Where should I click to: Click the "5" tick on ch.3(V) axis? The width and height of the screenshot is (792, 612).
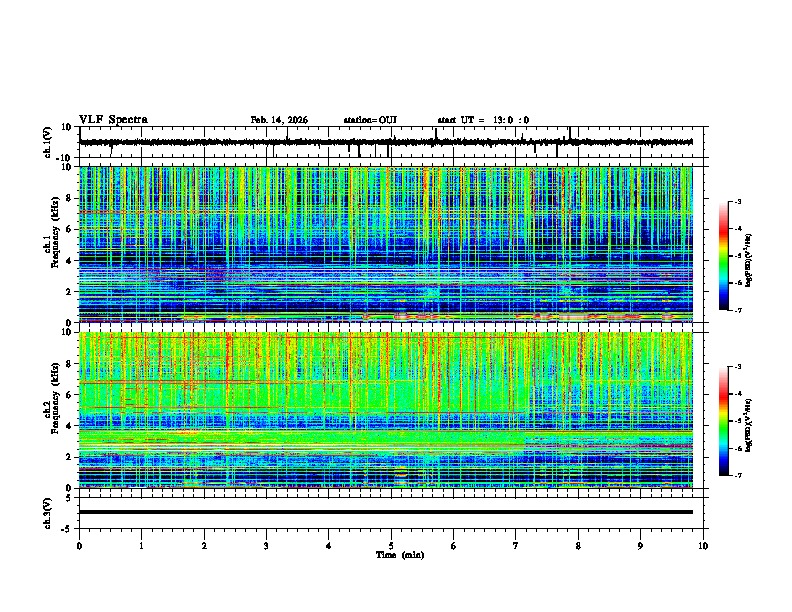point(70,497)
